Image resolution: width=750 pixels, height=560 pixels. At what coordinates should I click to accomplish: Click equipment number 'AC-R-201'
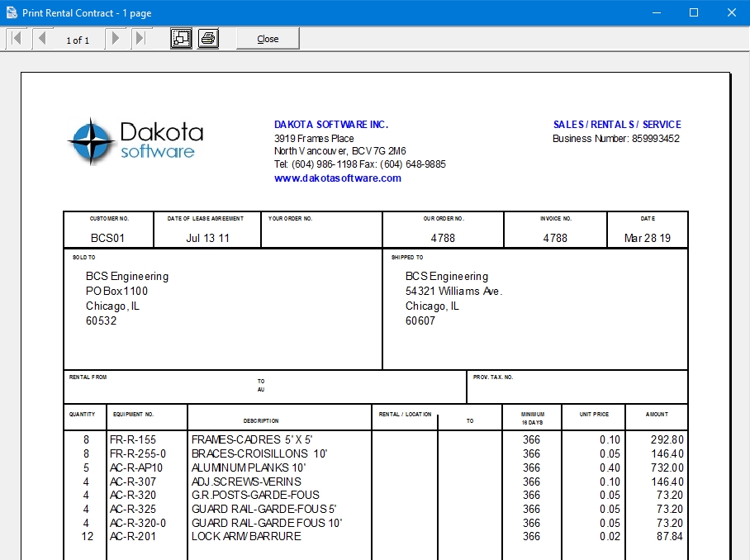[x=133, y=537]
